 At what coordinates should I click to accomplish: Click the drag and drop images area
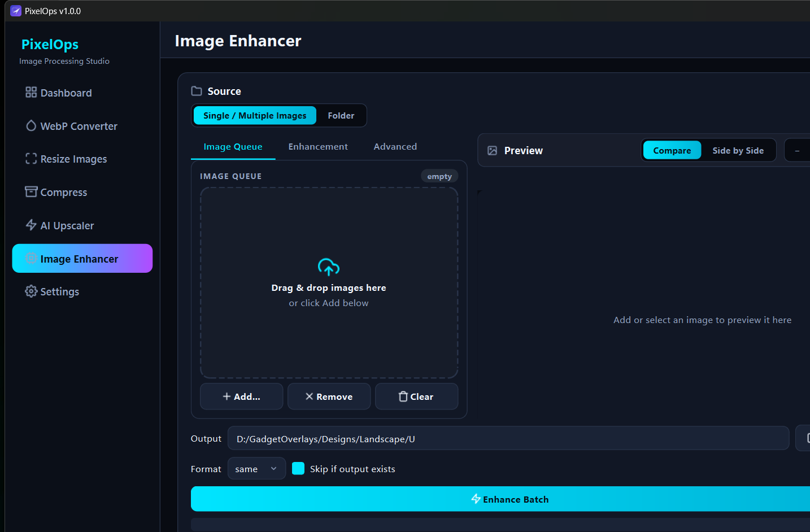pyautogui.click(x=329, y=283)
